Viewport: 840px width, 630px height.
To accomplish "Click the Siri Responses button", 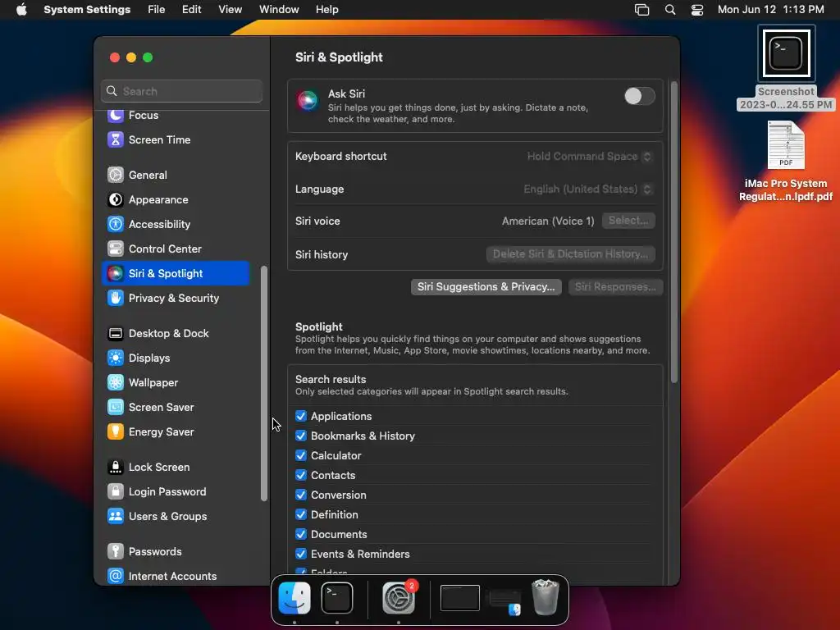I will coord(615,287).
